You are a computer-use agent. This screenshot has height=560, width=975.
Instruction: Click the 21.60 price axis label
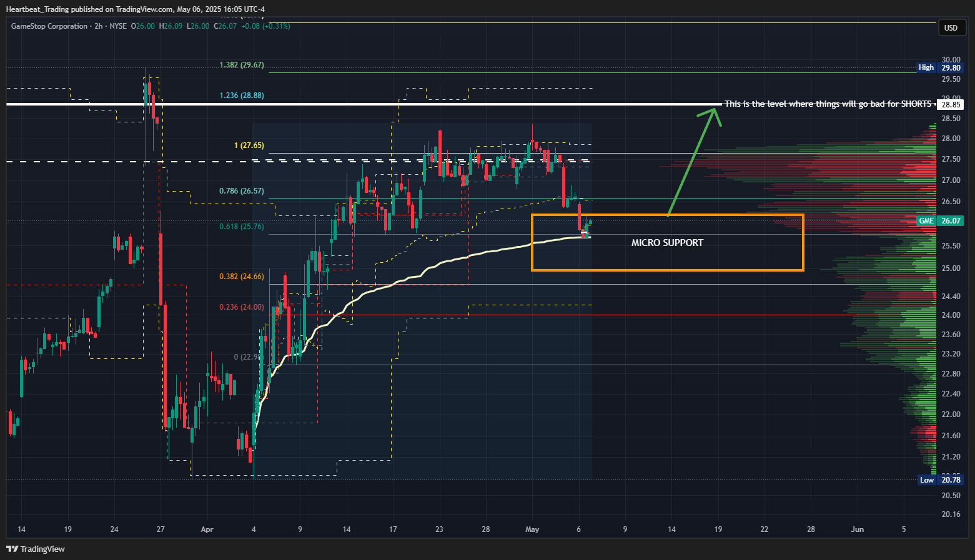(x=951, y=436)
